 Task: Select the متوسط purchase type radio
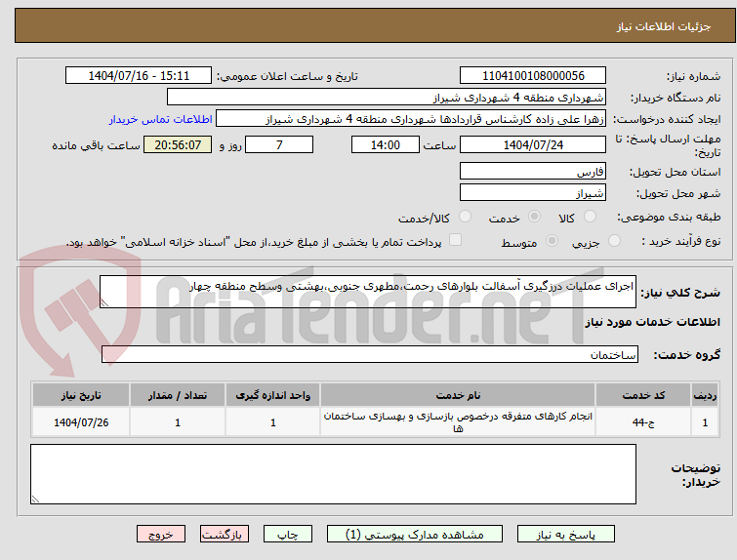[552, 241]
